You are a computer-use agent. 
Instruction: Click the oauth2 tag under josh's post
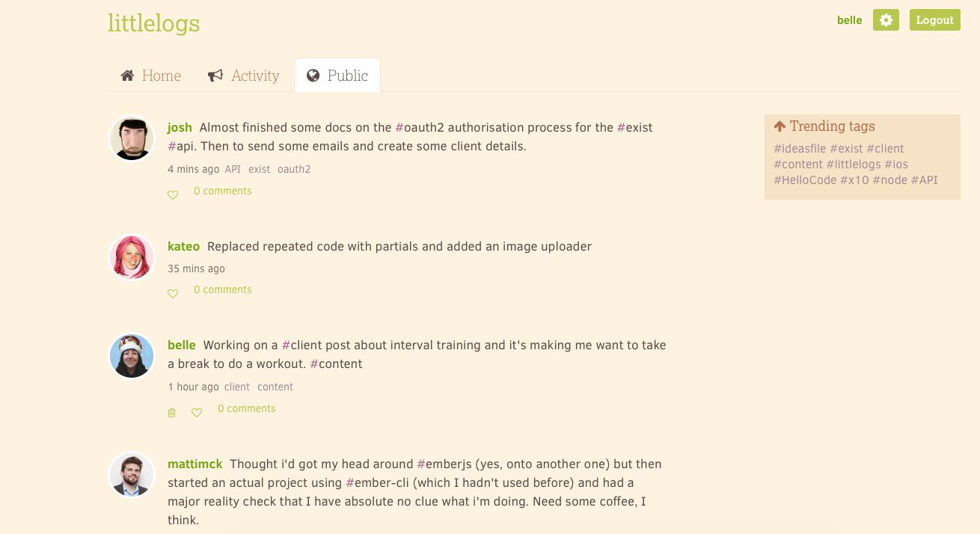[x=294, y=170]
